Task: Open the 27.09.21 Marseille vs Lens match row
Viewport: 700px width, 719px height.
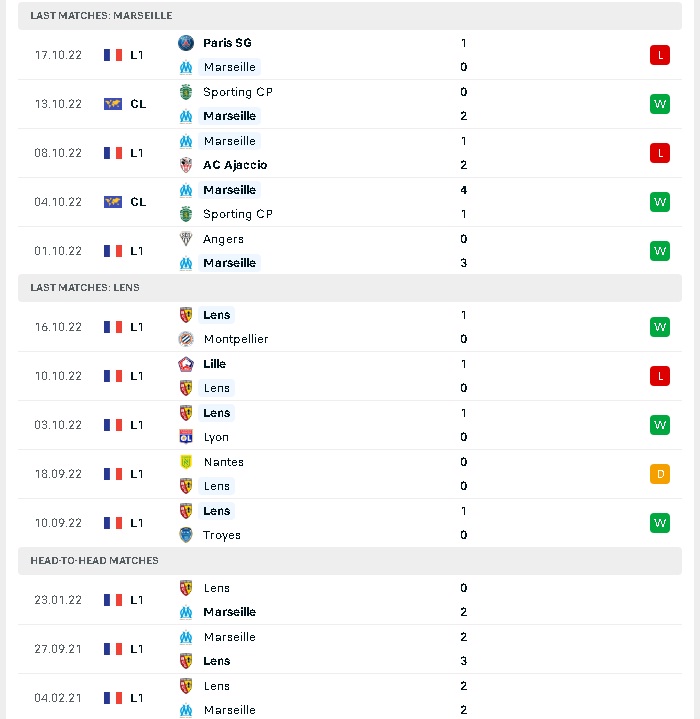Action: [350, 649]
